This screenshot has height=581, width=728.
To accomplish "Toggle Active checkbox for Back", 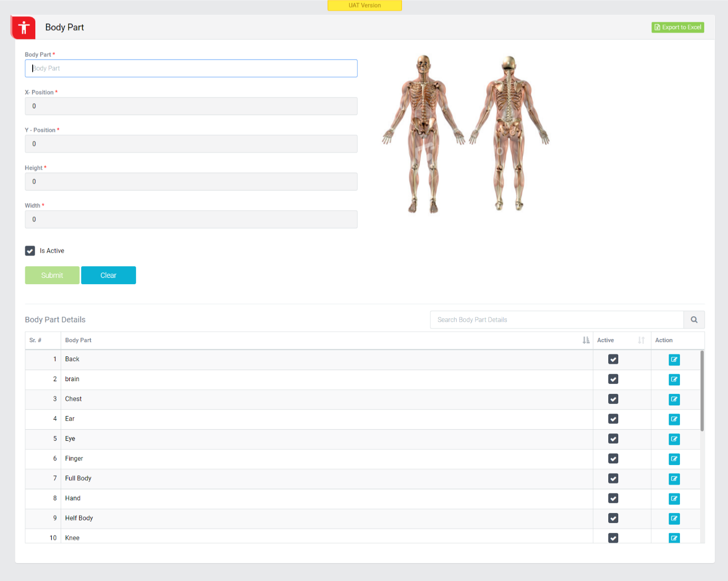I will coord(613,359).
